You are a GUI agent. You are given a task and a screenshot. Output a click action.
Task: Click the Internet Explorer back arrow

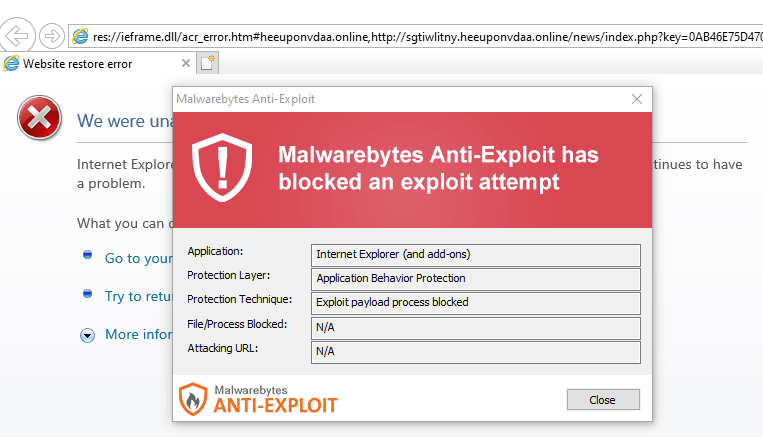click(x=18, y=37)
